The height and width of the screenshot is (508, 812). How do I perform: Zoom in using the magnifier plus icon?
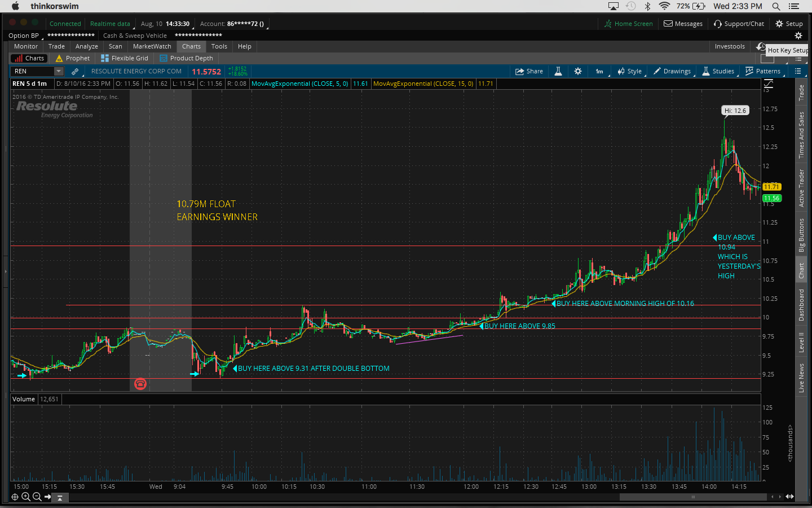pyautogui.click(x=25, y=497)
